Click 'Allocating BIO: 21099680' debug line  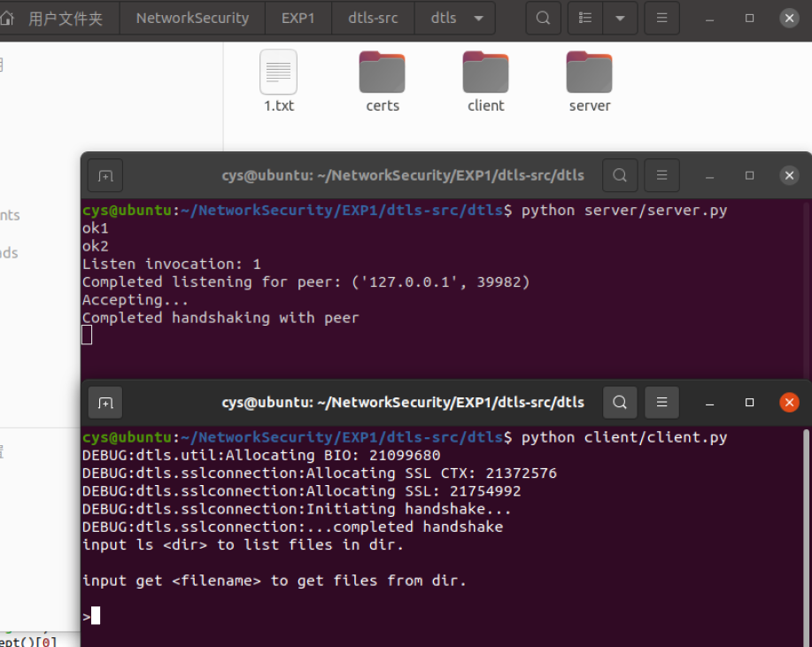[332, 455]
